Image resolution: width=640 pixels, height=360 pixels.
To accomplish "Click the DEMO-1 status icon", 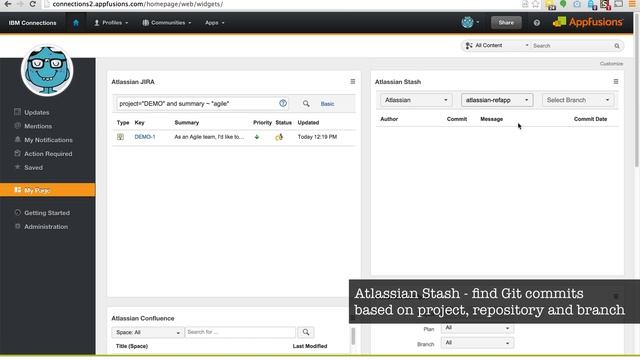I will (x=279, y=137).
